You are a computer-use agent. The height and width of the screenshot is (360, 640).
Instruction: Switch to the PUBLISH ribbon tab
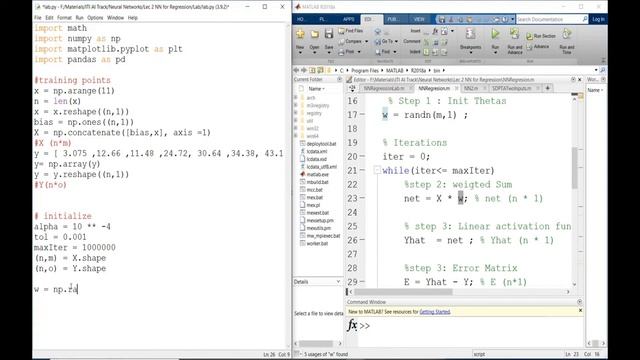click(x=393, y=19)
